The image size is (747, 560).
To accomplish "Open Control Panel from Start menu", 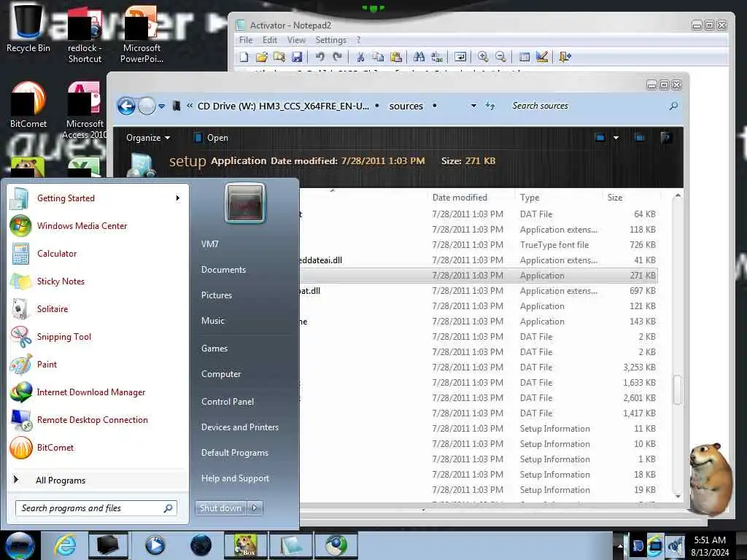I will [243, 402].
